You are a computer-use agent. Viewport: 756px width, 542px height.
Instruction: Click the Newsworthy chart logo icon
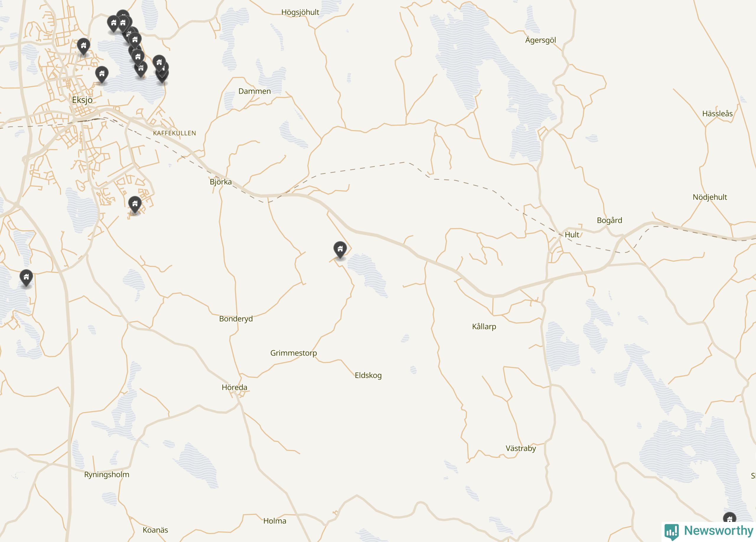672,532
